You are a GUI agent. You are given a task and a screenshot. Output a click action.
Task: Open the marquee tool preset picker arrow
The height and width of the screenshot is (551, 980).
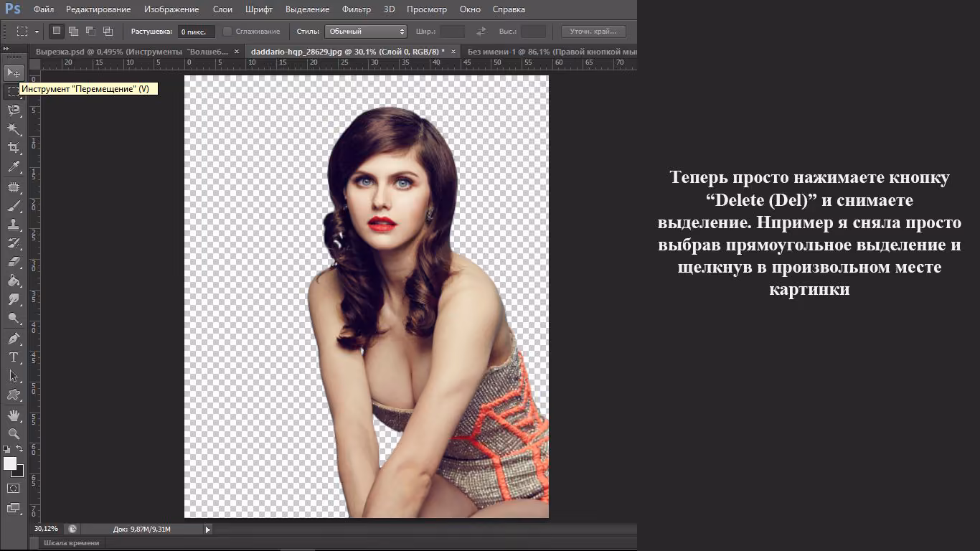37,32
